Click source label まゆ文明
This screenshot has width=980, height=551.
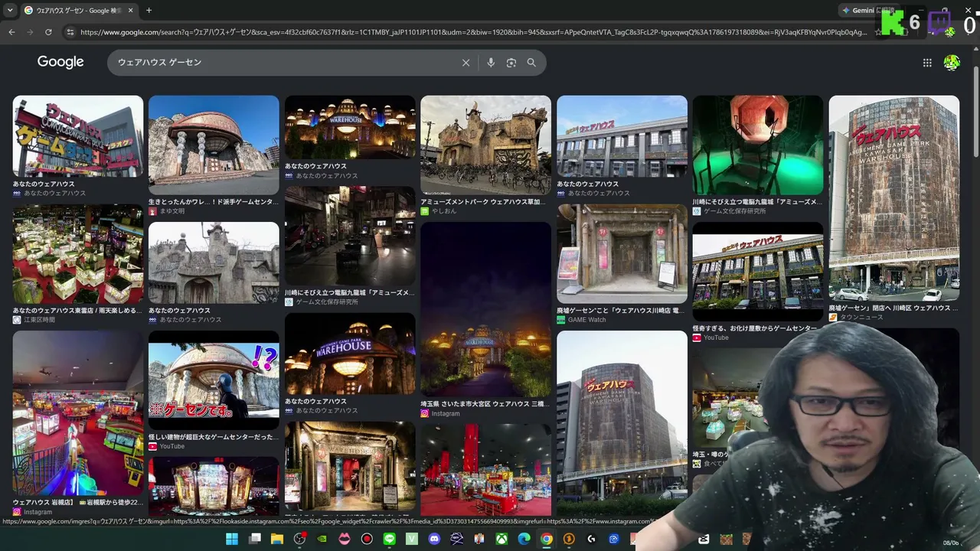tap(171, 211)
